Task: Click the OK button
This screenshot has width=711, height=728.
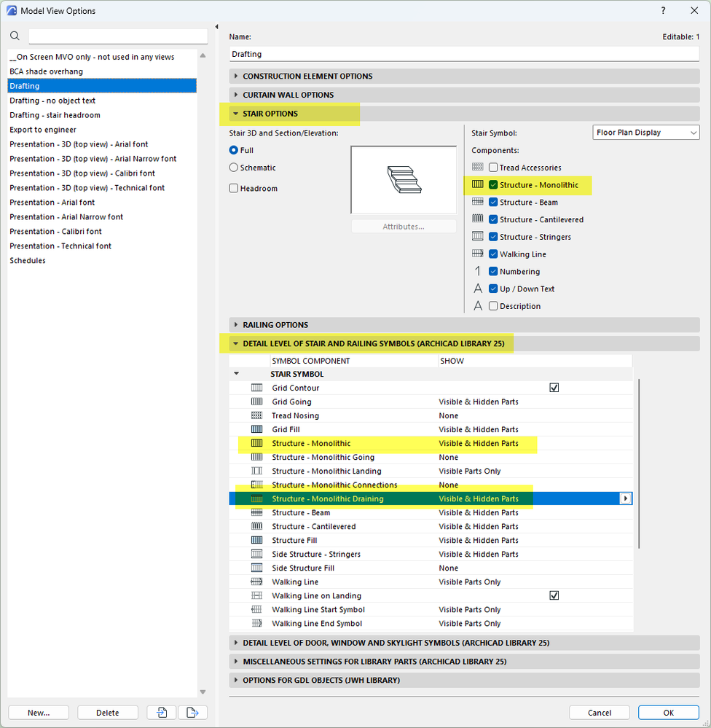Action: [668, 712]
